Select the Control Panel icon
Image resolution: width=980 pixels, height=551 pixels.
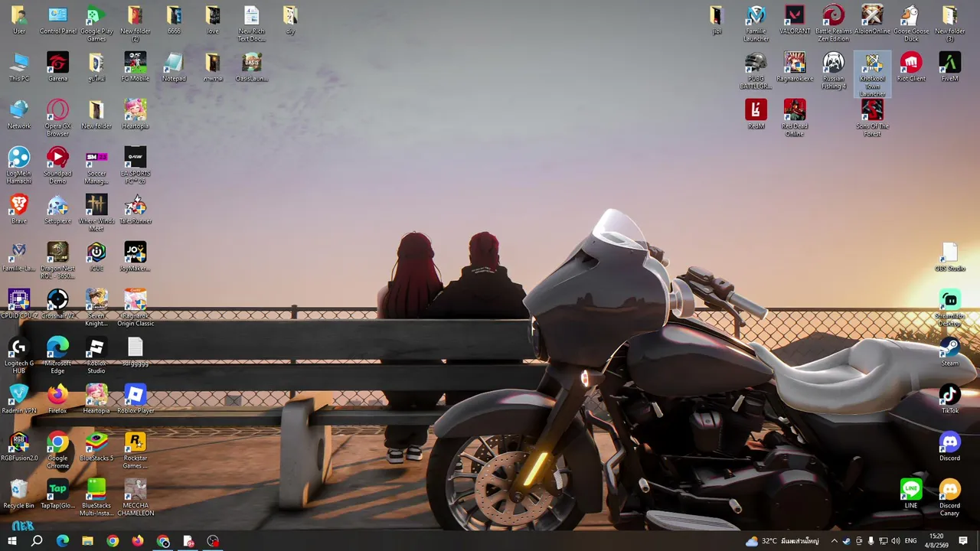(57, 18)
